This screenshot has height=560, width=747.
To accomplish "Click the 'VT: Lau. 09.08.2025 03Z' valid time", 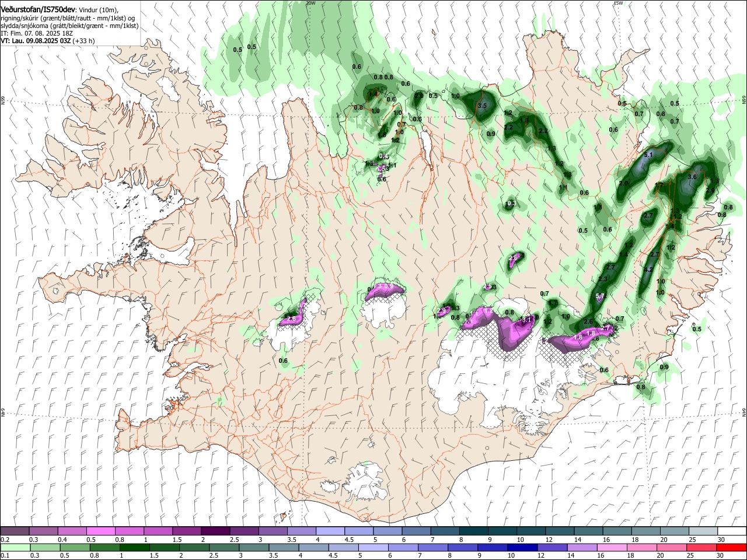I will click(35, 41).
